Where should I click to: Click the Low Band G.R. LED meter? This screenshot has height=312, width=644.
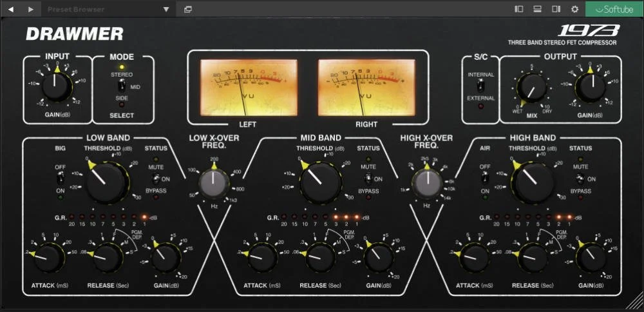click(108, 217)
